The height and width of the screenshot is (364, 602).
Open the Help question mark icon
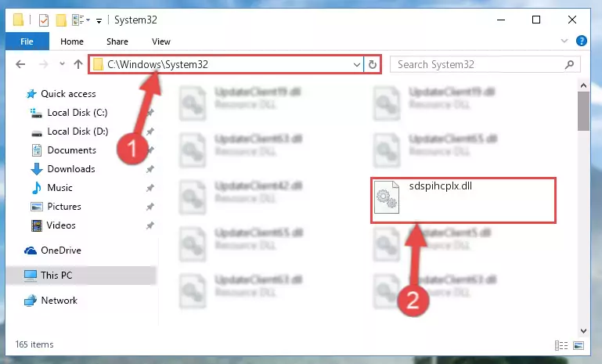582,41
